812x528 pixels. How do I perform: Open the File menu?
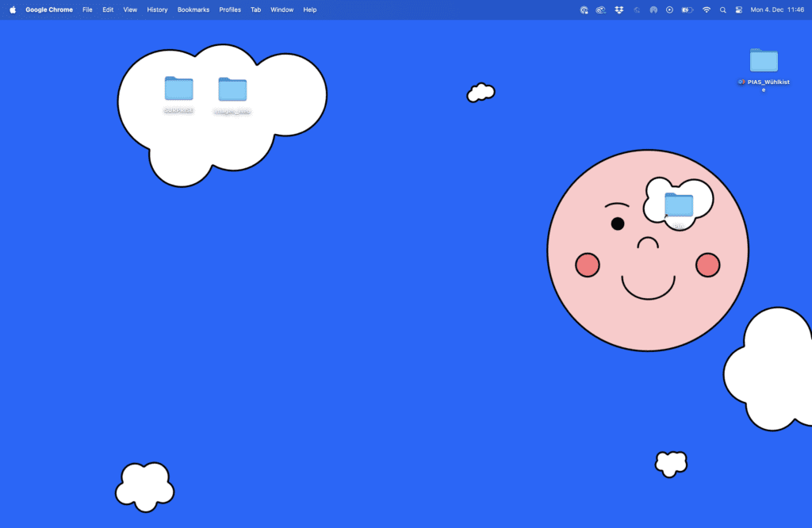click(87, 10)
